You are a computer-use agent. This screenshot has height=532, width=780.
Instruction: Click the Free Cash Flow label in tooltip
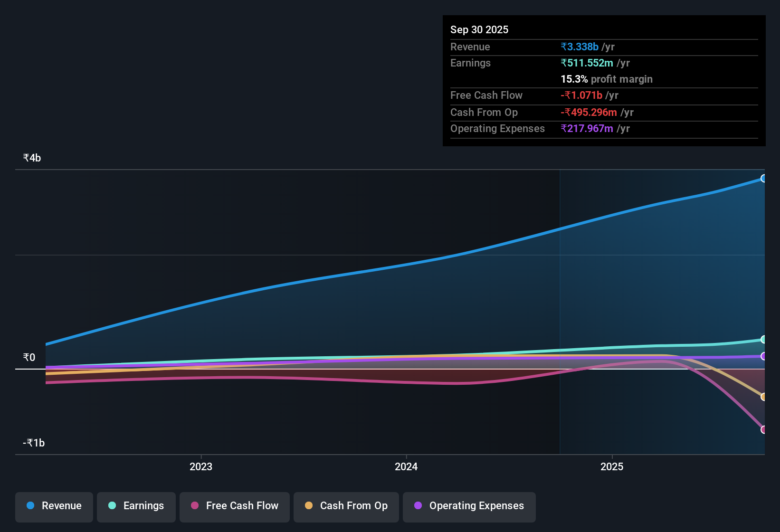(x=486, y=95)
